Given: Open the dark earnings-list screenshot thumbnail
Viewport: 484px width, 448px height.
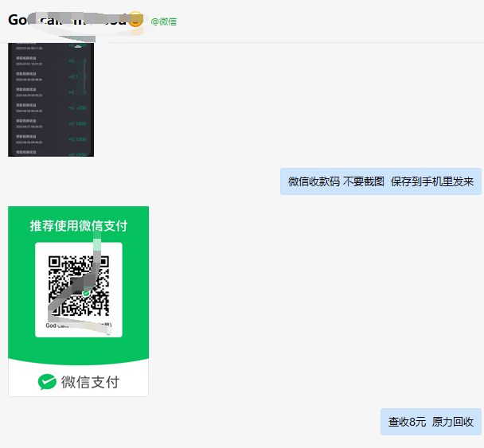Looking at the screenshot, I should click(51, 99).
